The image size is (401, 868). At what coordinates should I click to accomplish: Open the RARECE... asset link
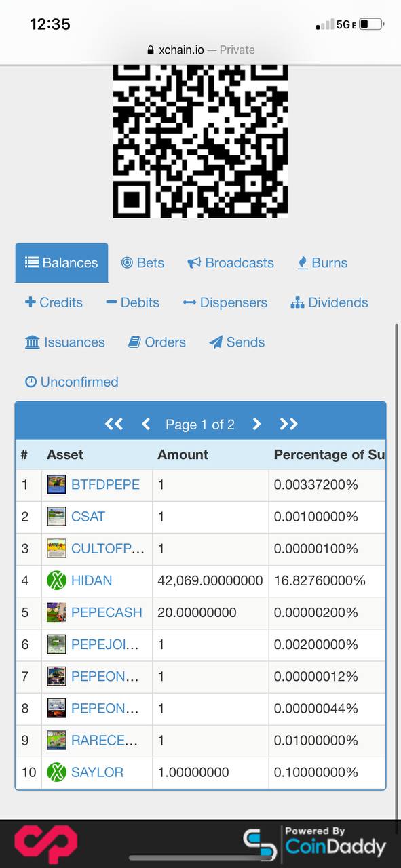(105, 740)
